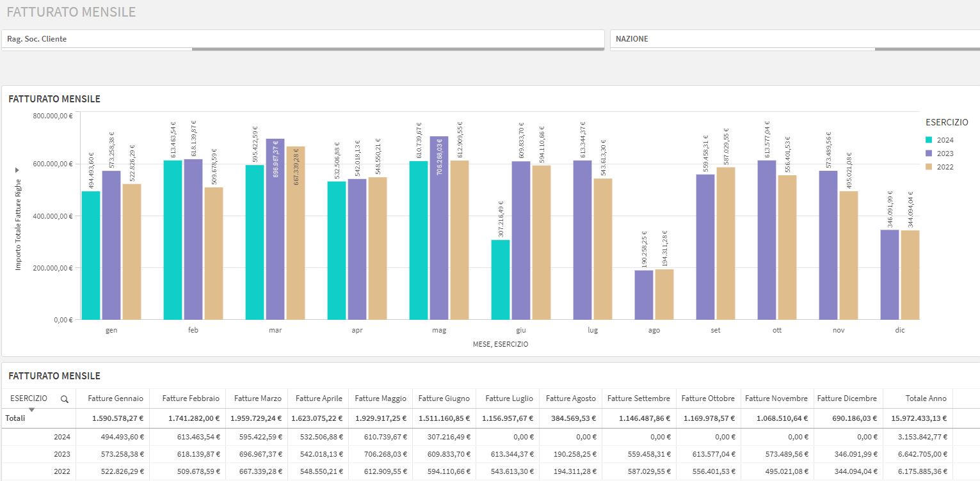
Task: Select the 2024 row in table
Action: [63, 437]
